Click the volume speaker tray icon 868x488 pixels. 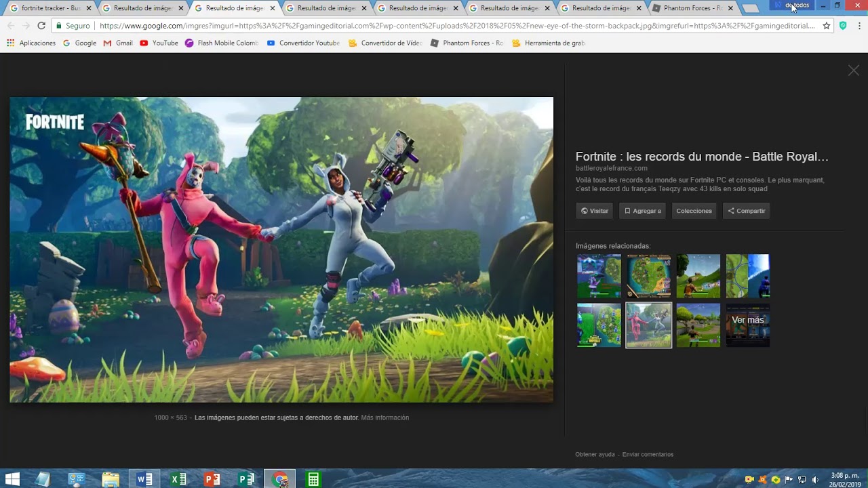tap(815, 479)
